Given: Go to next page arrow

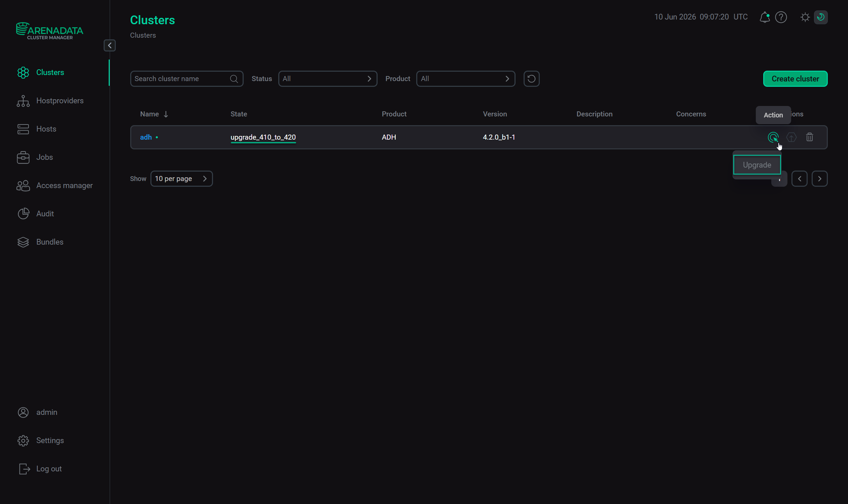Looking at the screenshot, I should (819, 179).
